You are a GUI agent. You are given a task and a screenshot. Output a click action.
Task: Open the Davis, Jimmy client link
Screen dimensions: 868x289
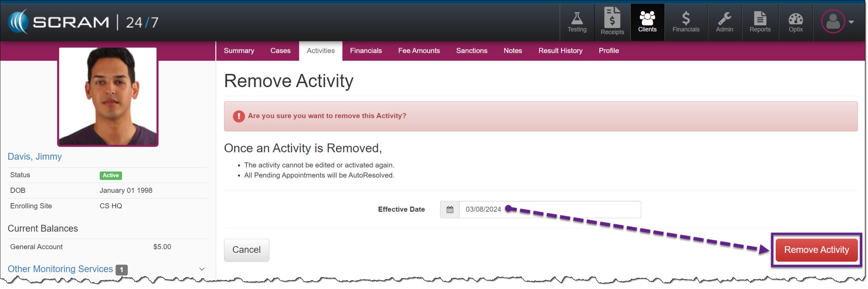(x=35, y=157)
